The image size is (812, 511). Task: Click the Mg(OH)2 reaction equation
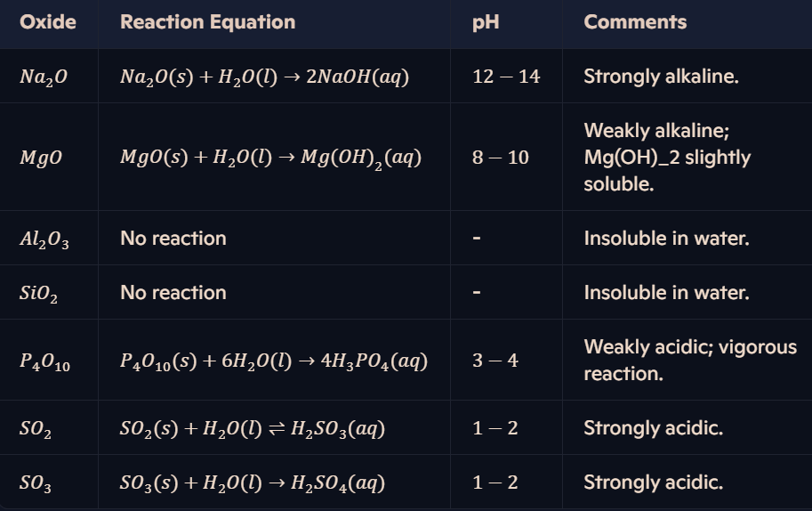point(271,158)
